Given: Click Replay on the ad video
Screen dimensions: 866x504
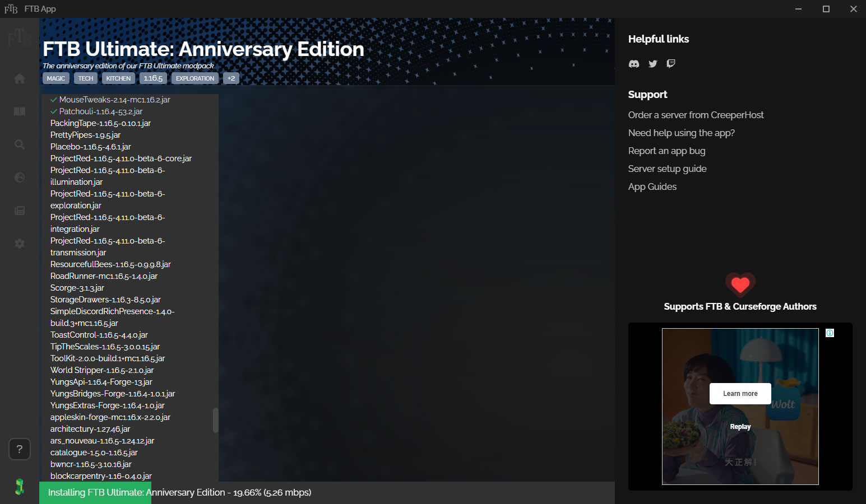Looking at the screenshot, I should point(740,427).
